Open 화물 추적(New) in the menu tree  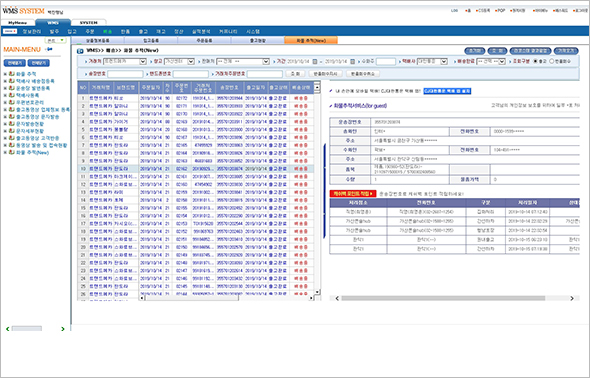[x=32, y=152]
